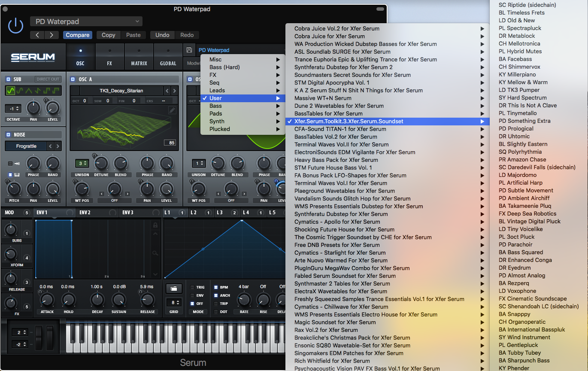The height and width of the screenshot is (371, 588).
Task: Enable the LFO TRIG mode checkbox
Action: pos(192,287)
